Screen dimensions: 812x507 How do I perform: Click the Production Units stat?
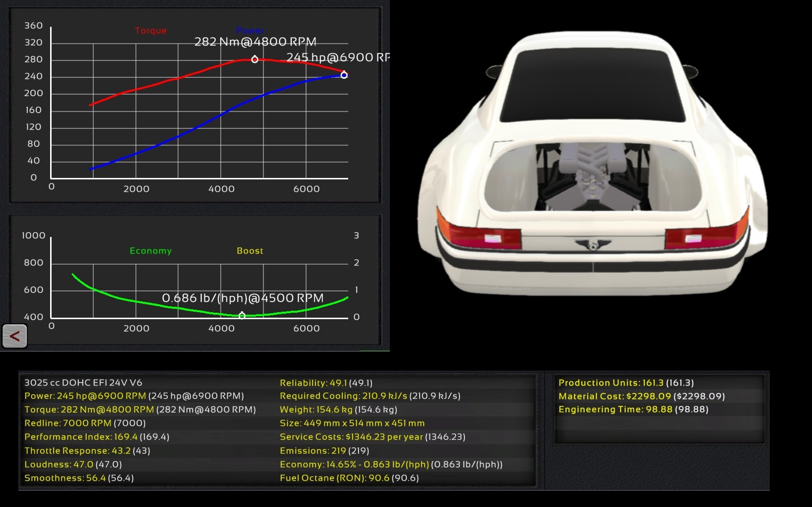point(626,383)
